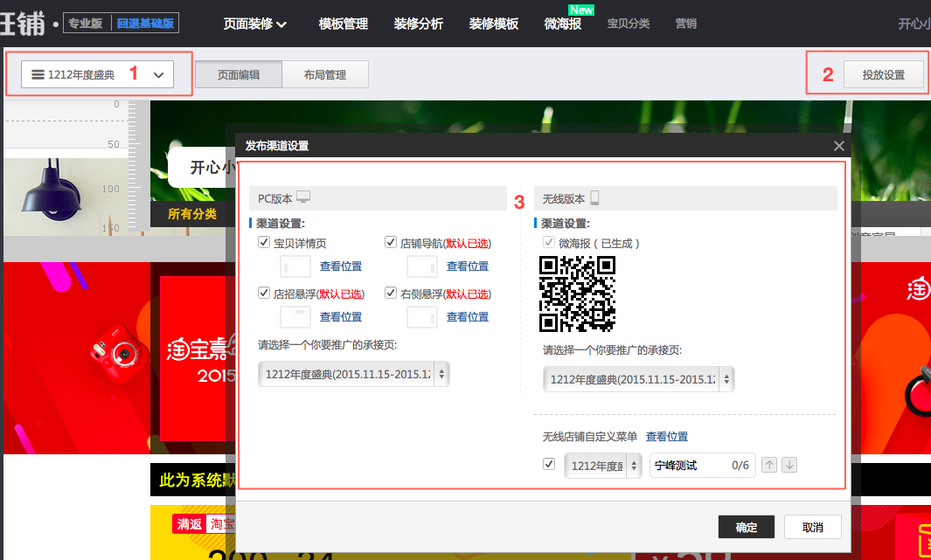Screen dimensions: 931x560
Task: Open the position preview under 店铺导航
Action: 467,266
